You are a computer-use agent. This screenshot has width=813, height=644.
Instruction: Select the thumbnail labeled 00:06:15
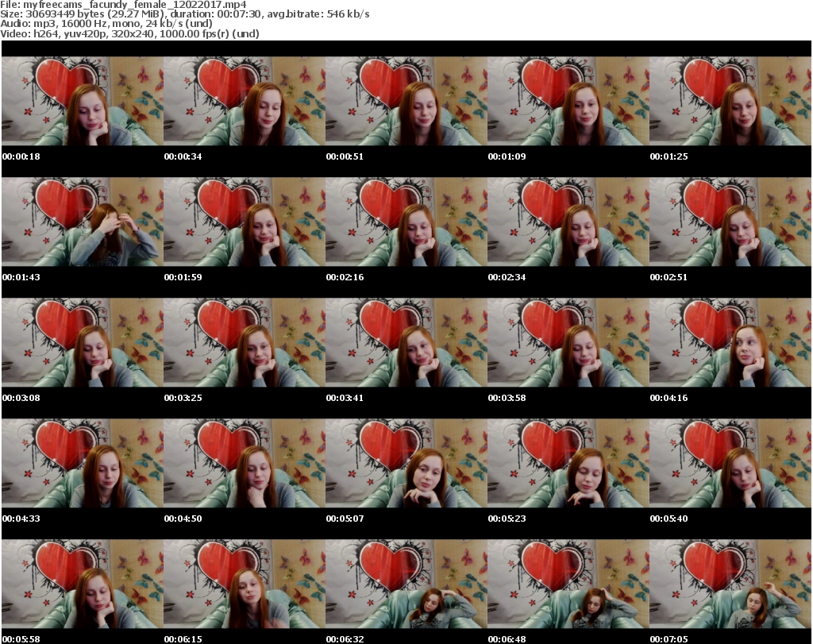pos(245,584)
